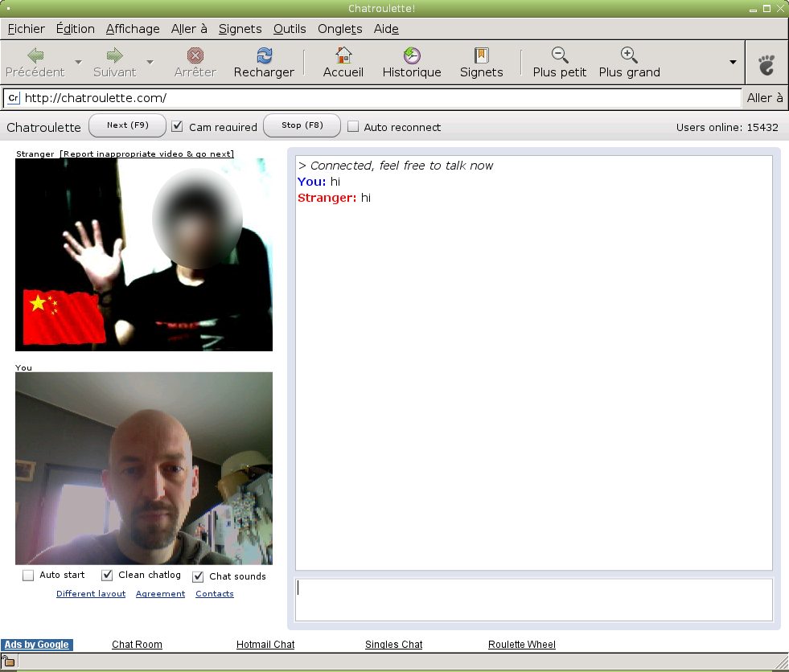Viewport: 789px width, 672px height.
Task: Open the Hotmail Chat ad link
Action: point(265,645)
